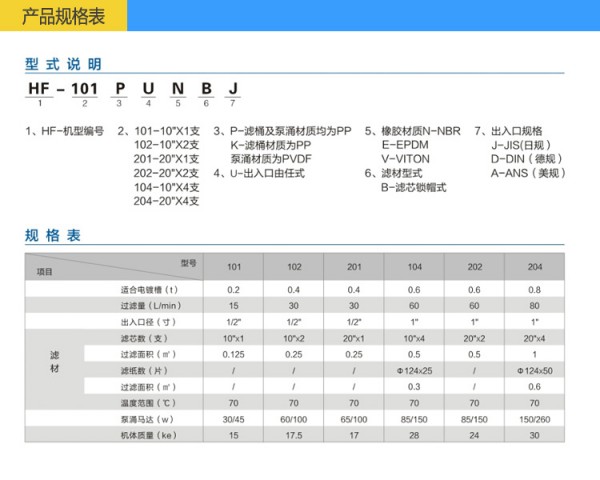Viewport: 600px width, 480px height.
Task: Click the B-滤芯锁帽式 text
Action: (414, 187)
